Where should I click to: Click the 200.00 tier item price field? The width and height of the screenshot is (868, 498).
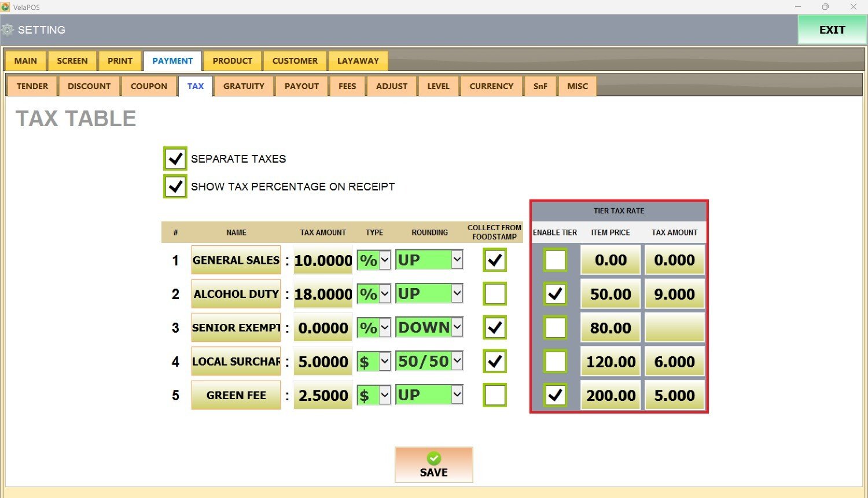(x=610, y=396)
